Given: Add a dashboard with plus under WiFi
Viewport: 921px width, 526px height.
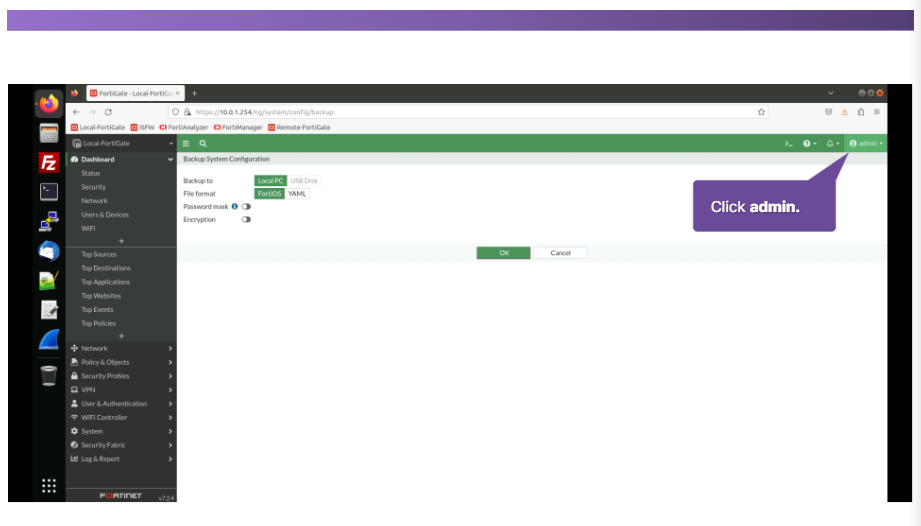Looking at the screenshot, I should tap(122, 241).
